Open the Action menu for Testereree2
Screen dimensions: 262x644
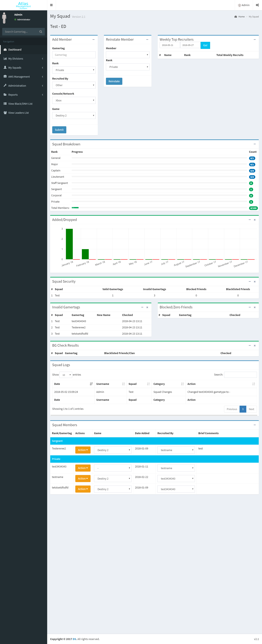coord(83,450)
